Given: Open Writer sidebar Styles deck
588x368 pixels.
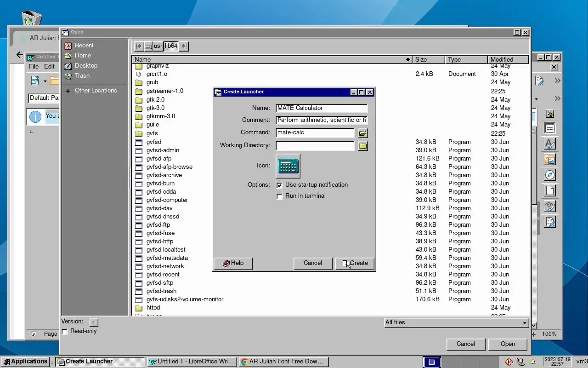Looking at the screenshot, I should (x=550, y=144).
